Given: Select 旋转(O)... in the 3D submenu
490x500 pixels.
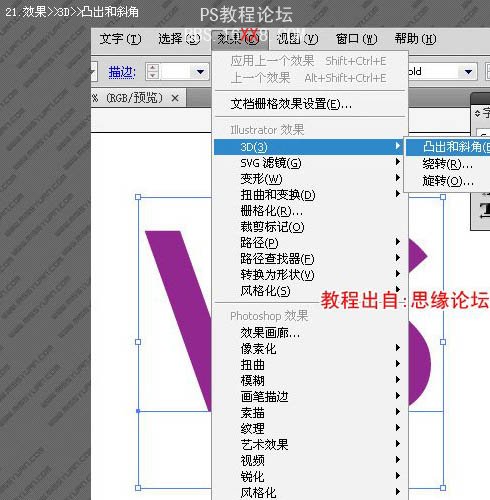Looking at the screenshot, I should click(448, 181).
